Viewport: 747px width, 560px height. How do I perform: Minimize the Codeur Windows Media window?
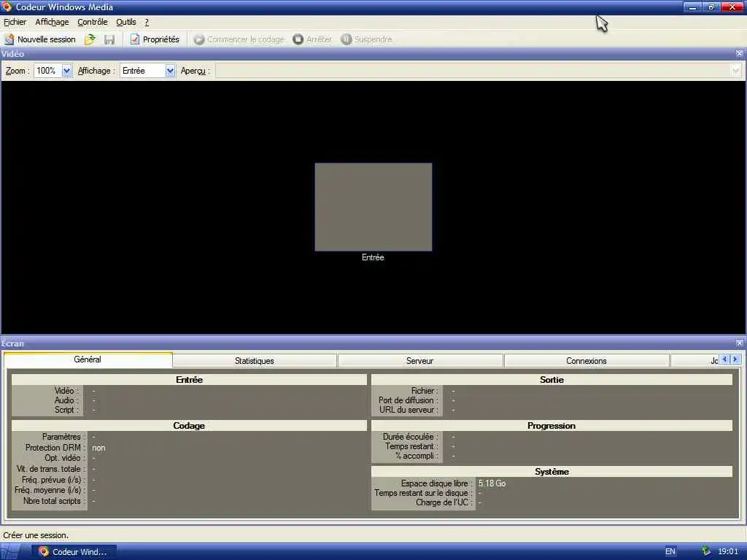692,7
